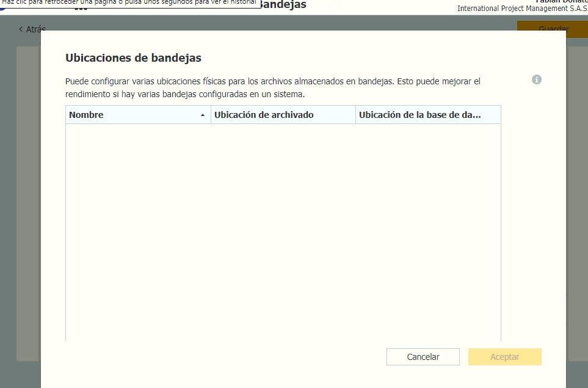The width and height of the screenshot is (588, 388).
Task: Confirm with the Aceptar button
Action: [x=504, y=357]
